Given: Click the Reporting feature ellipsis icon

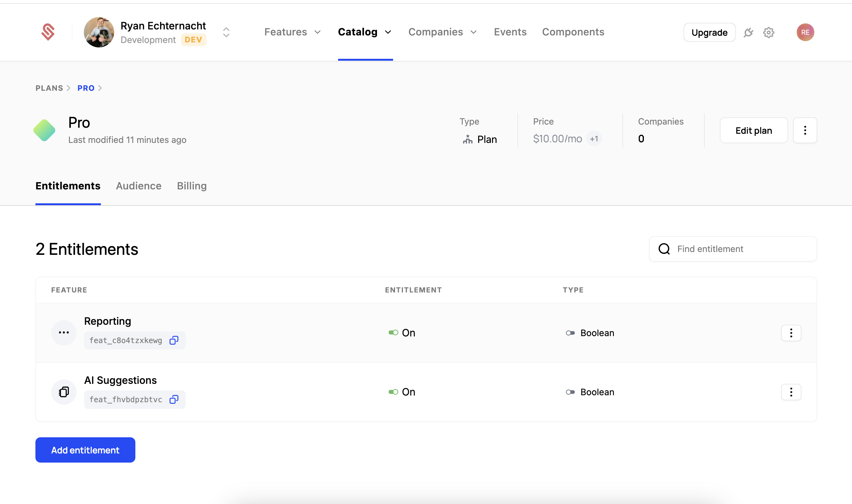Looking at the screenshot, I should (x=64, y=333).
